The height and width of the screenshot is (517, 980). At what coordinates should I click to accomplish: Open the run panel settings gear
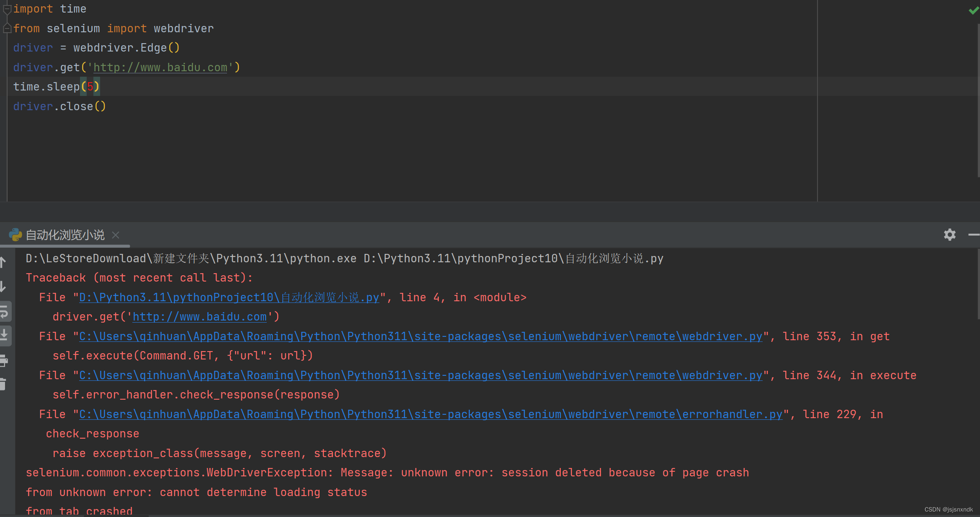pos(949,235)
